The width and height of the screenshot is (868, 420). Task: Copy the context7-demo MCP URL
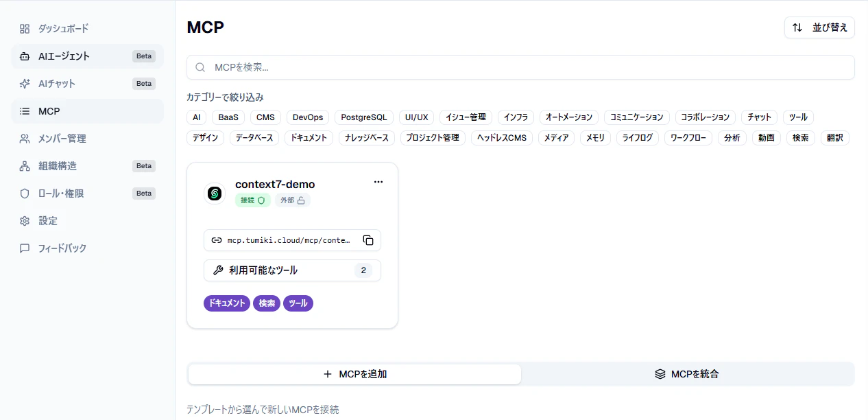(368, 240)
